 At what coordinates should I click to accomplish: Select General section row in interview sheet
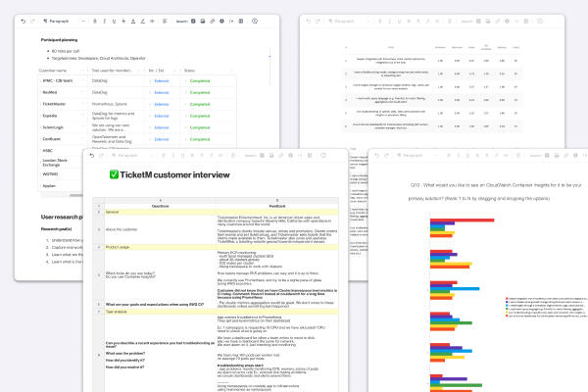(x=216, y=212)
